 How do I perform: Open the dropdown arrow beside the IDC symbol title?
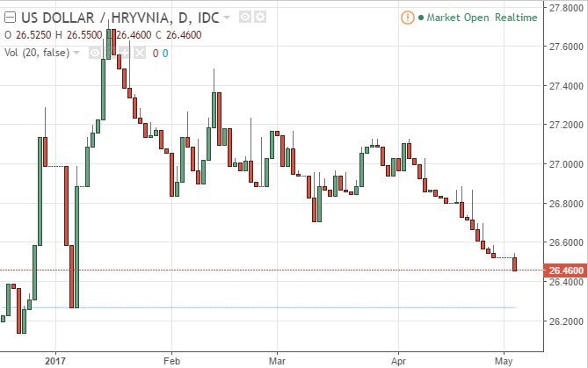pyautogui.click(x=227, y=18)
